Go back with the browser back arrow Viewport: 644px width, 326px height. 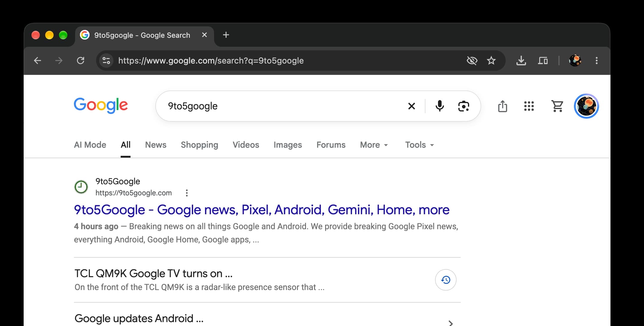37,61
